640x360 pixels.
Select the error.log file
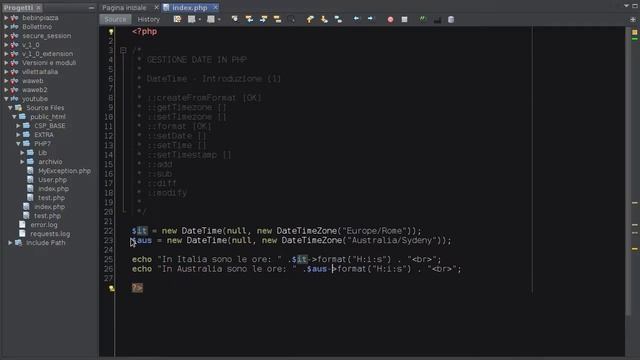[x=44, y=224]
